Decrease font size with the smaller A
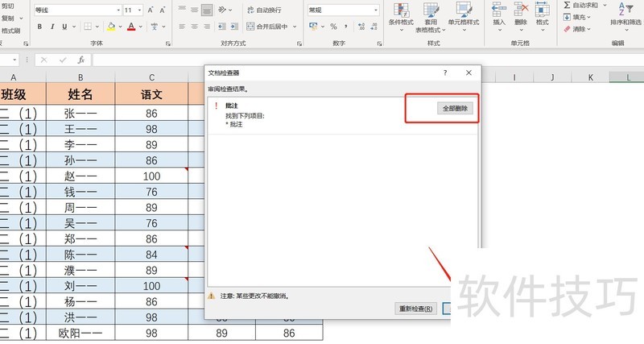Screen dimensions: 644x344 pos(163,10)
